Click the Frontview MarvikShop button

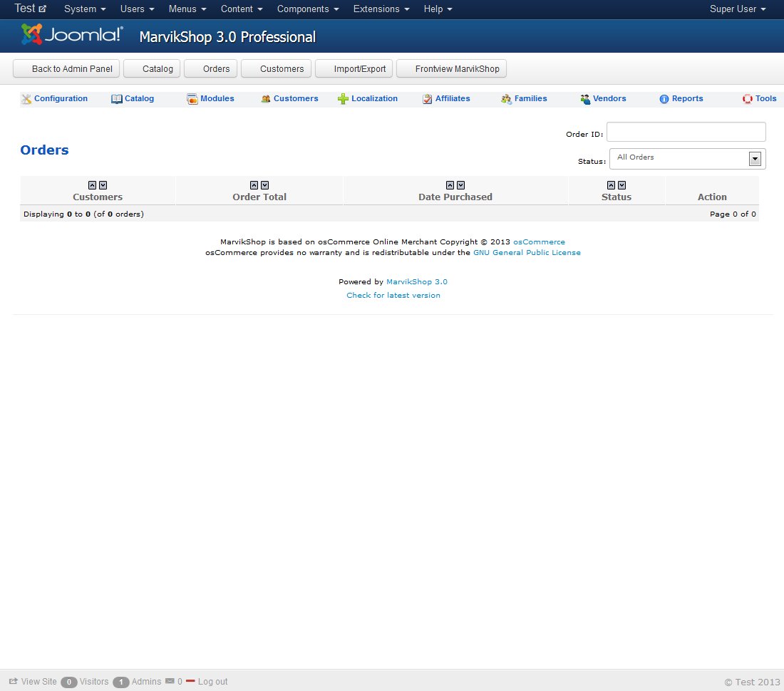click(451, 69)
